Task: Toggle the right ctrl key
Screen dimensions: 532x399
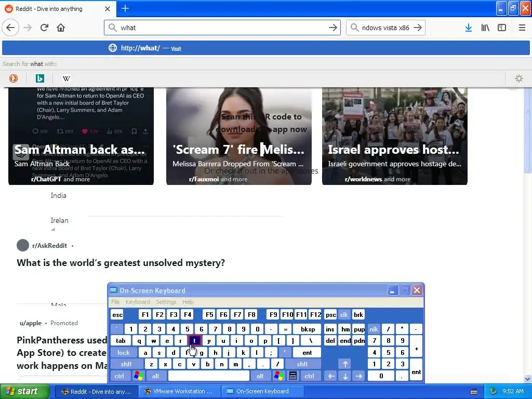Action: [309, 376]
